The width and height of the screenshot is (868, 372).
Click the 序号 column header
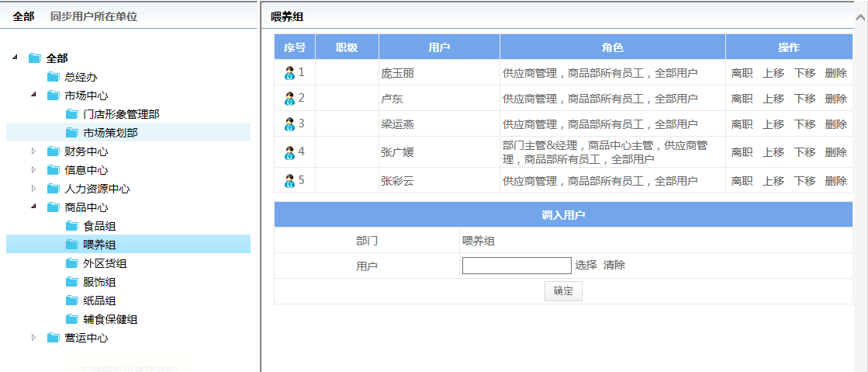295,47
